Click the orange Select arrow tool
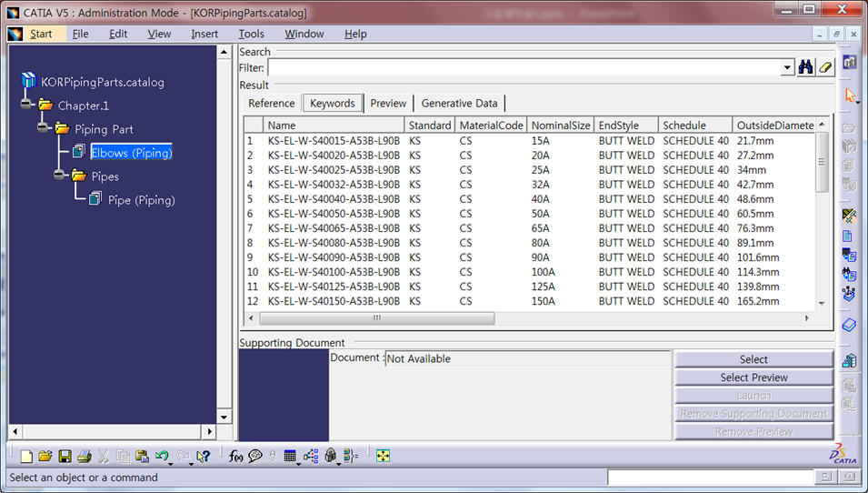Screen dimensions: 868x493 (850, 95)
